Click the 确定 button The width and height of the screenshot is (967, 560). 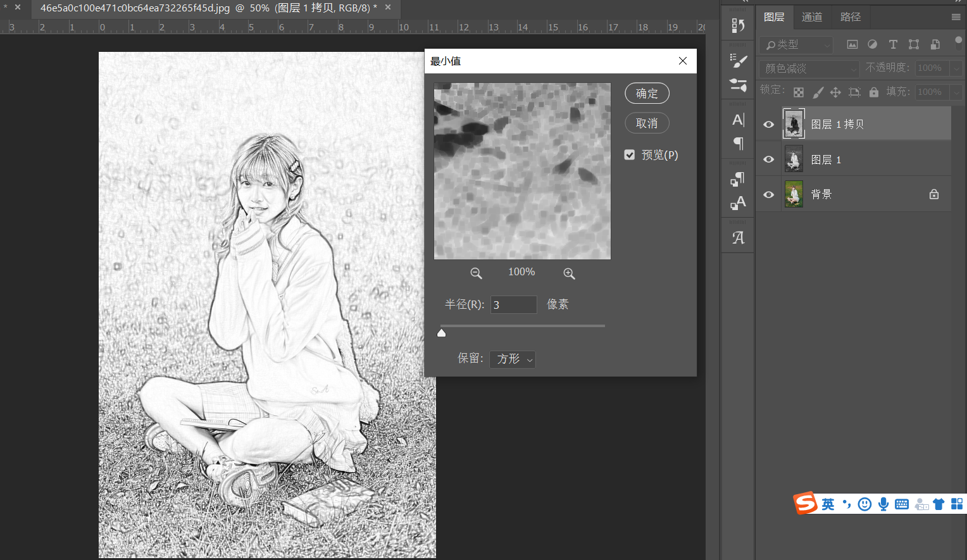tap(647, 94)
